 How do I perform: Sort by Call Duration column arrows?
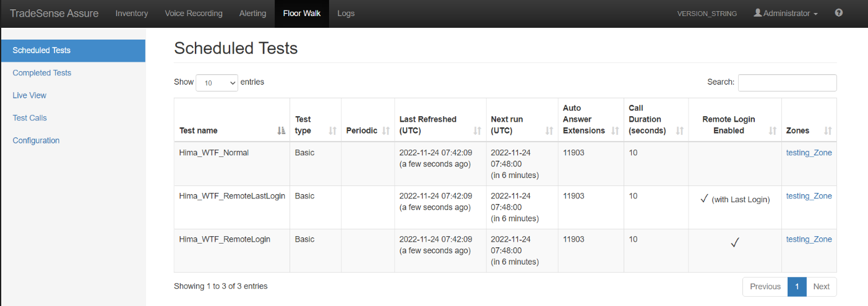(679, 130)
